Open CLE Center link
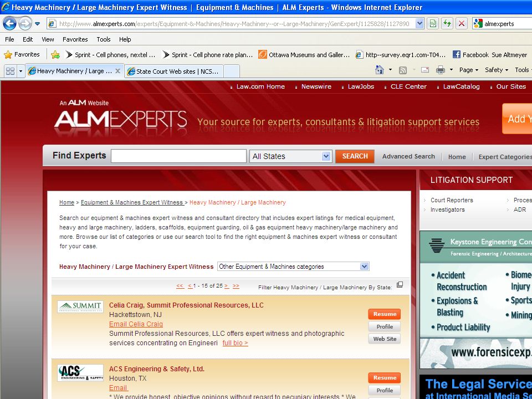 pyautogui.click(x=408, y=86)
